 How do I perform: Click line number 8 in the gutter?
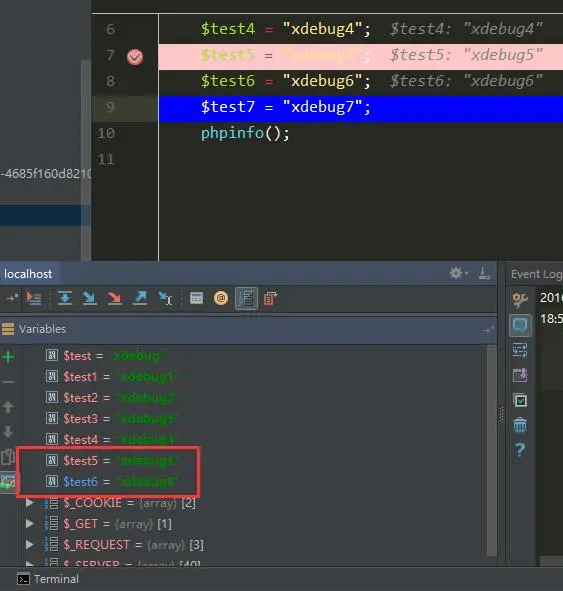(x=110, y=81)
